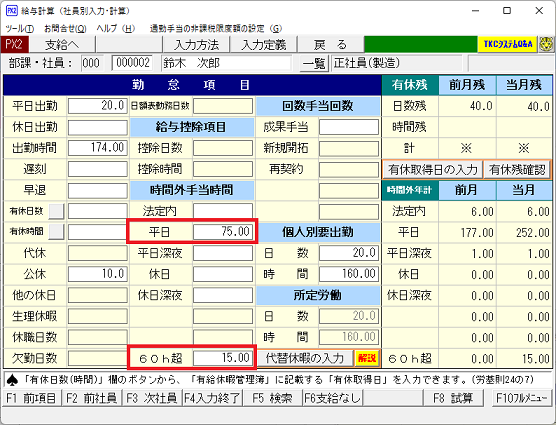Click employee name field 鈴木 次郎
This screenshot has height=425, width=556.
coord(227,63)
